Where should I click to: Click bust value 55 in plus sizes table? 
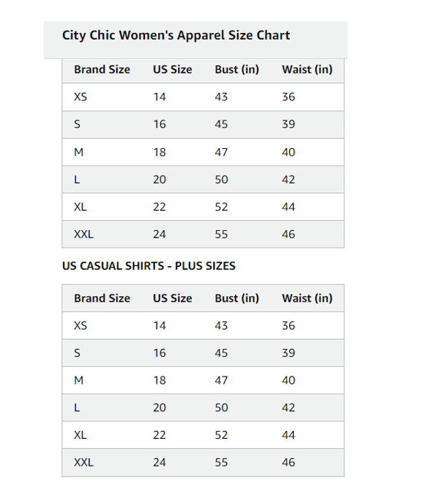221,463
